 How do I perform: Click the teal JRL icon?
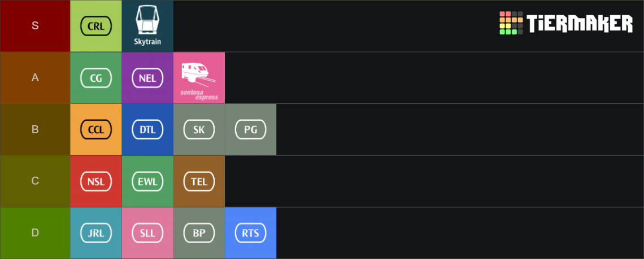(x=96, y=233)
